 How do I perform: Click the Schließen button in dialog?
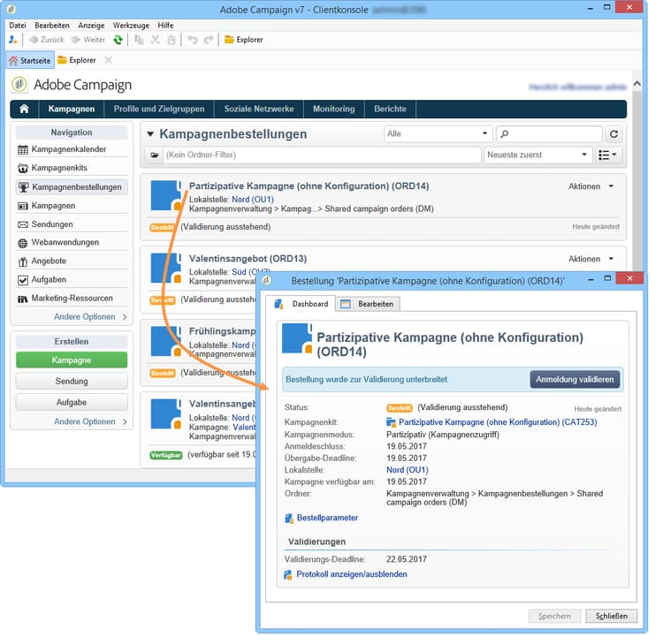611,616
